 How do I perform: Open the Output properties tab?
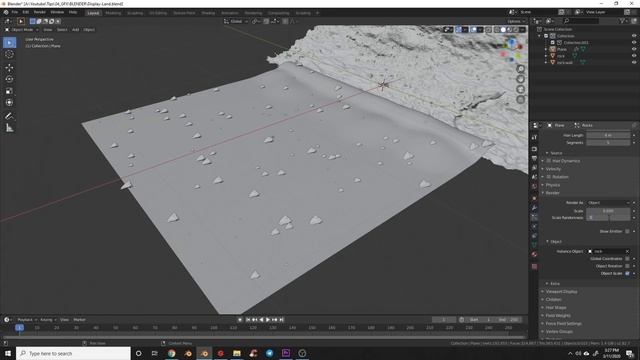click(x=534, y=158)
